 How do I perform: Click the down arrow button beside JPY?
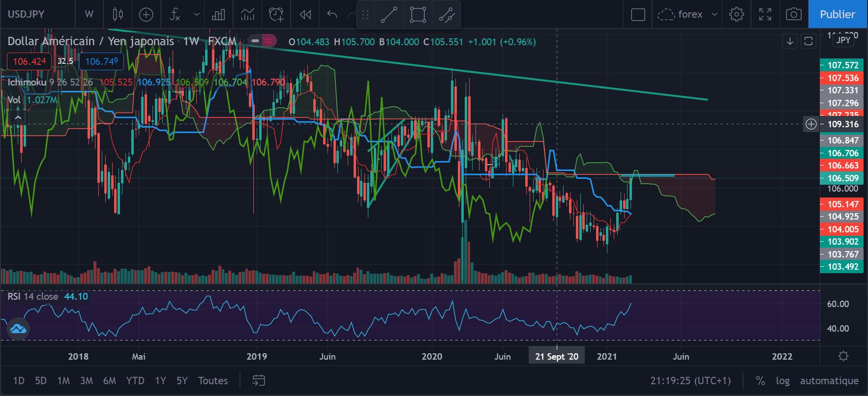coord(790,41)
